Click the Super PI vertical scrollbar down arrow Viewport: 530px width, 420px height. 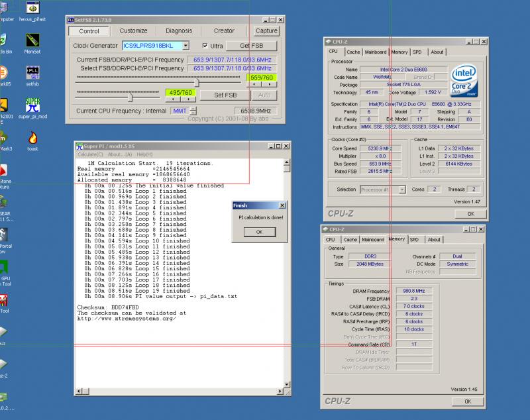[x=287, y=384]
